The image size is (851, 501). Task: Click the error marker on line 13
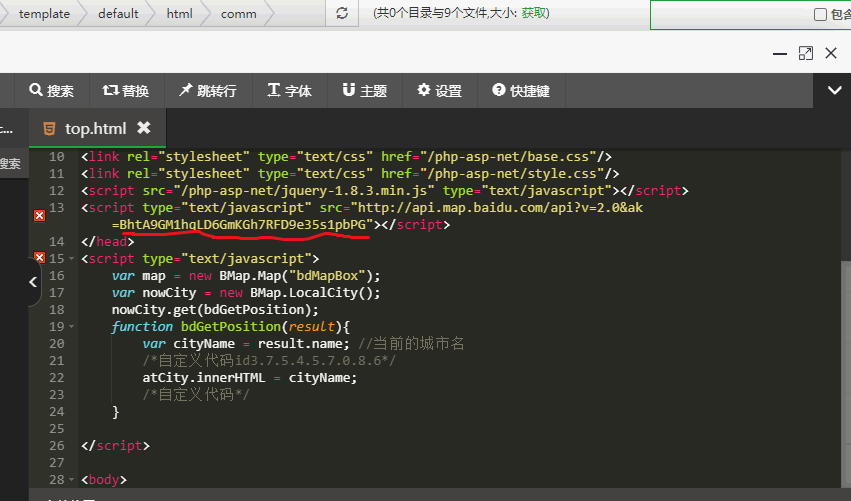40,215
